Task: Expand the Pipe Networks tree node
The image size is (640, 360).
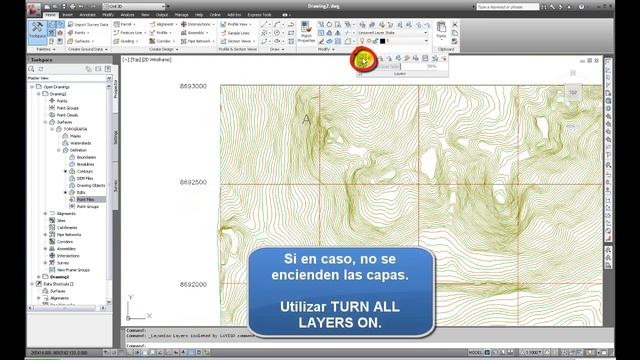Action: [45, 235]
